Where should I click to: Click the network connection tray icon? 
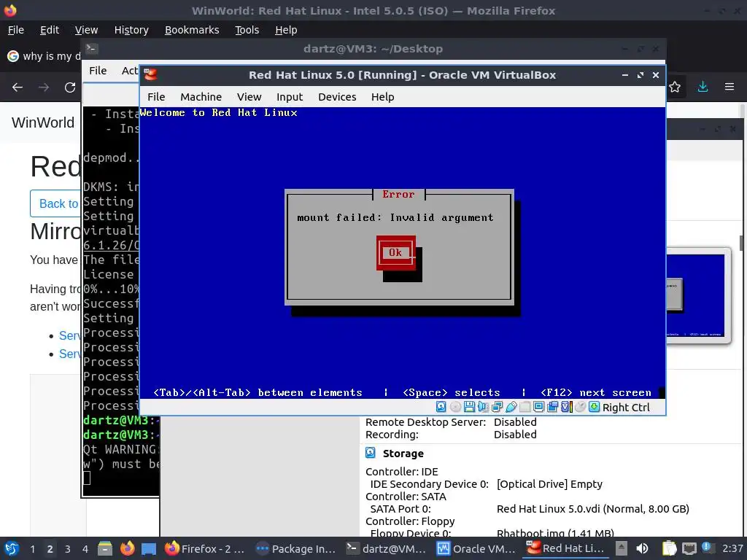(689, 548)
